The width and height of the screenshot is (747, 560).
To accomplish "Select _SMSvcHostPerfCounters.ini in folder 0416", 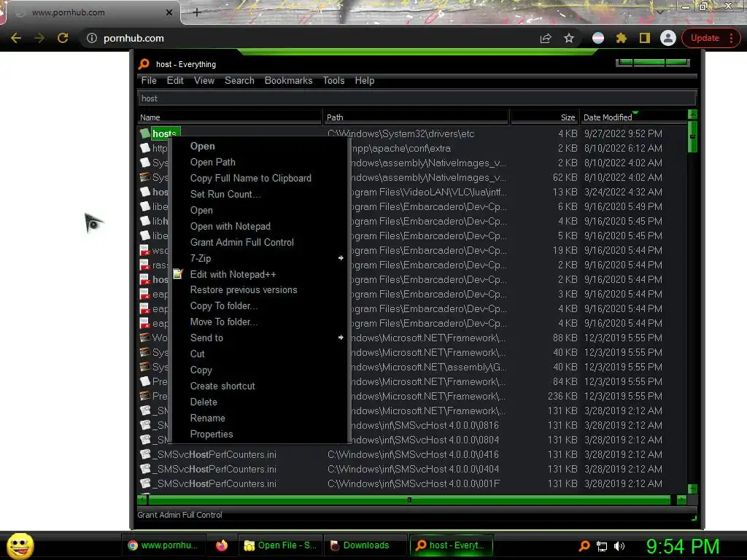I will click(x=214, y=454).
